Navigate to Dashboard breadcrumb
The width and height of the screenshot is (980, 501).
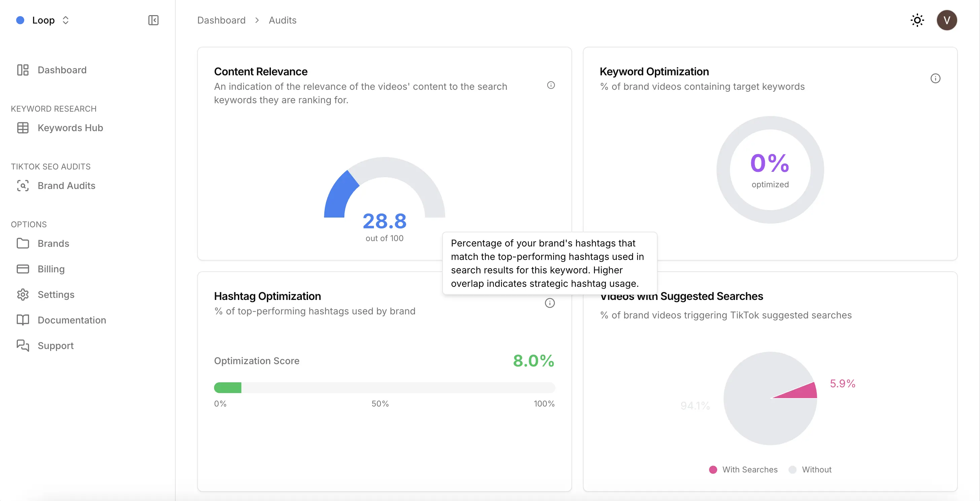coord(221,20)
